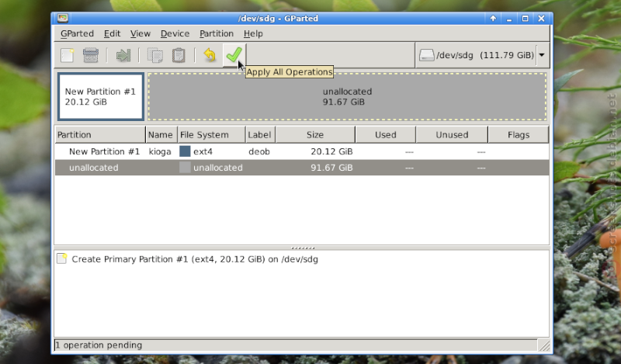Click the label cell 'deob'
This screenshot has width=621, height=364.
click(259, 151)
